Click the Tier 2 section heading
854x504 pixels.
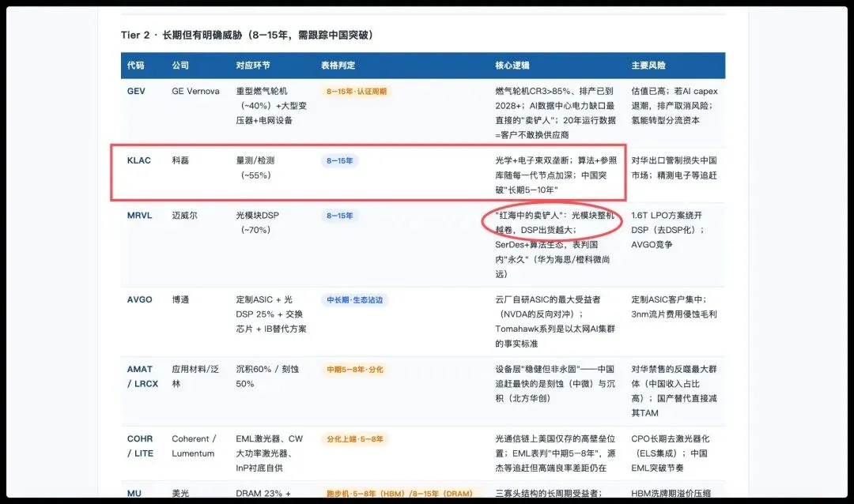[248, 35]
